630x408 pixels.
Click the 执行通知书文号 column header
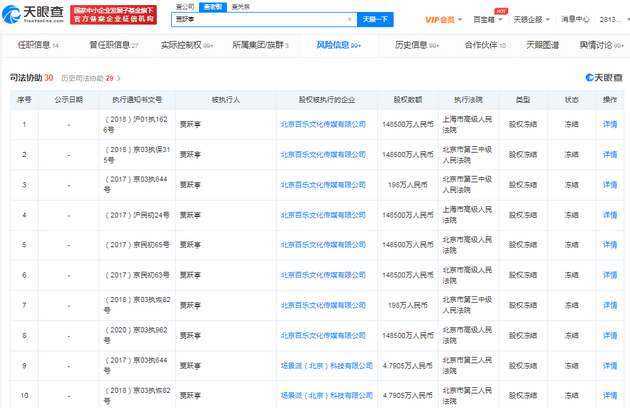pos(137,100)
